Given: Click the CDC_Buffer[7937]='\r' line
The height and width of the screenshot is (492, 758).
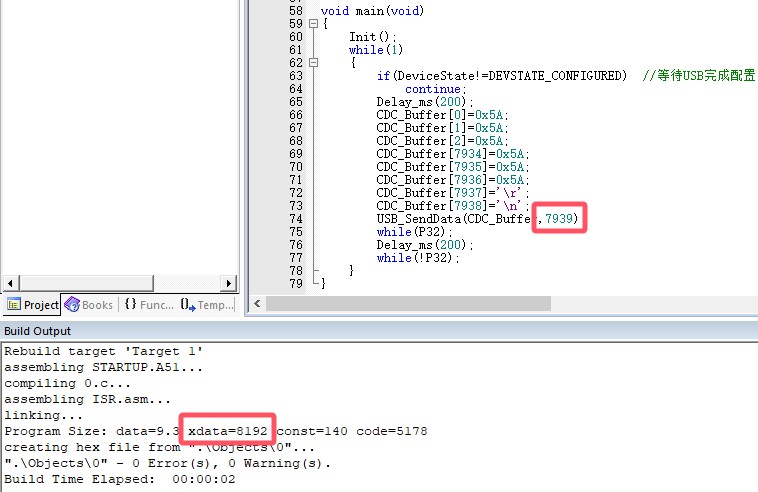Looking at the screenshot, I should pyautogui.click(x=452, y=193).
